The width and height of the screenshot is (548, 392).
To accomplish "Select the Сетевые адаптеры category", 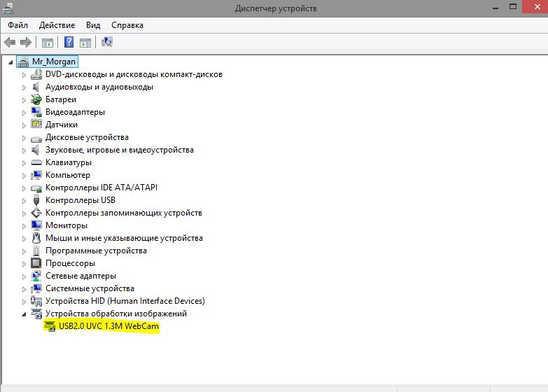I will tap(80, 276).
